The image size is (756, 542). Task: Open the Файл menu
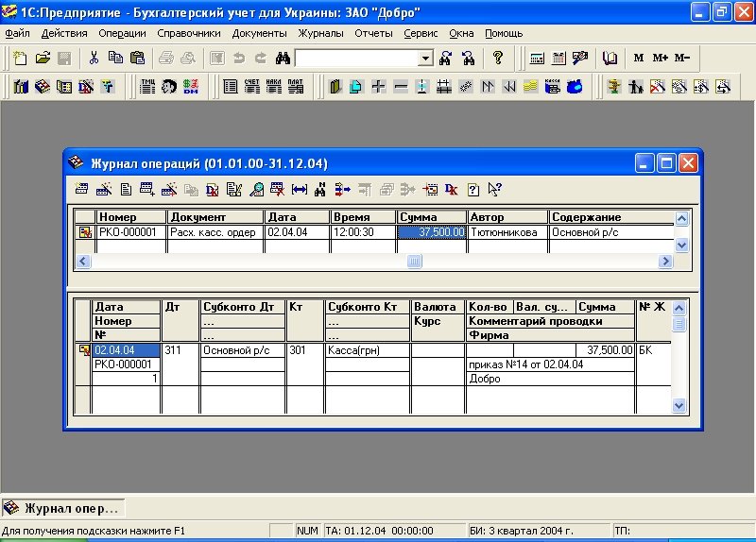[x=17, y=33]
